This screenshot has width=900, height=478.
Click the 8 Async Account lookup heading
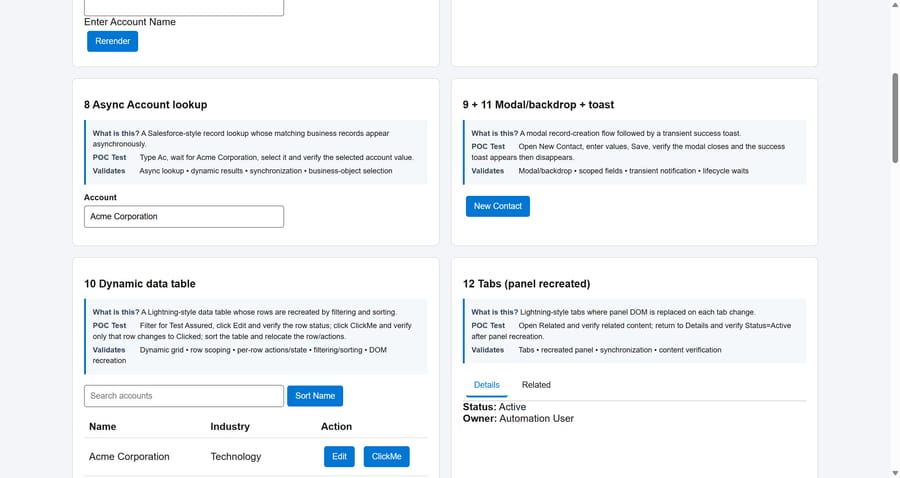(146, 104)
